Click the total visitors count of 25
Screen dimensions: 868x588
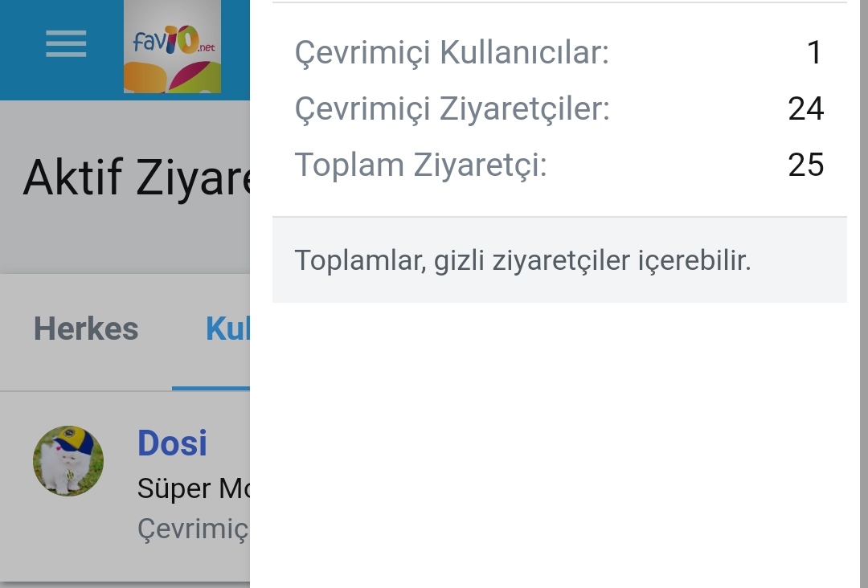coord(806,165)
